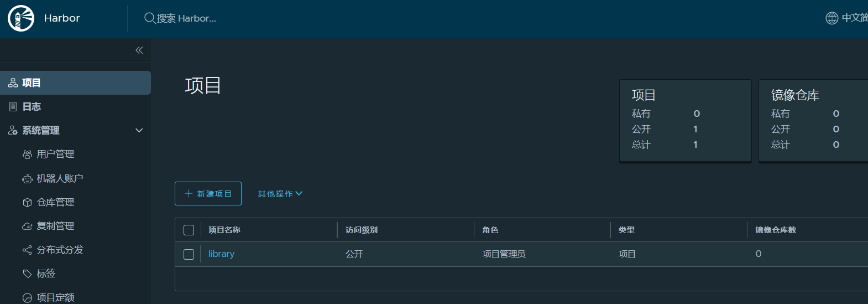
Task: Click the search magnifier icon
Action: coord(149,18)
